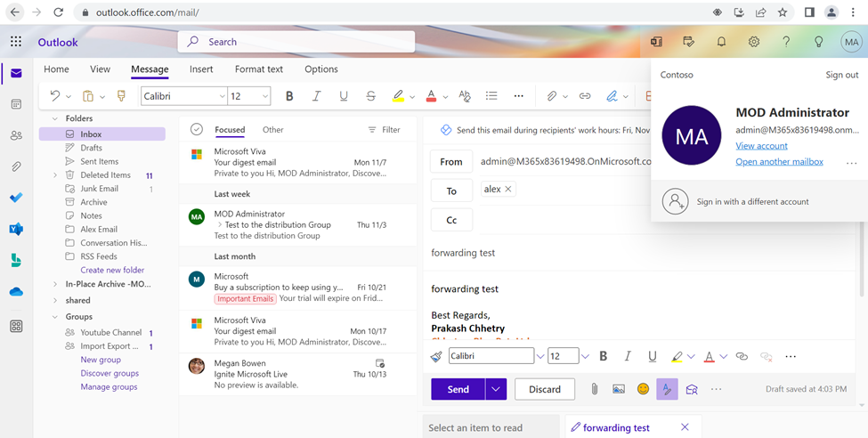Image resolution: width=868 pixels, height=438 pixels.
Task: Switch to the Other inbox tab
Action: [273, 130]
